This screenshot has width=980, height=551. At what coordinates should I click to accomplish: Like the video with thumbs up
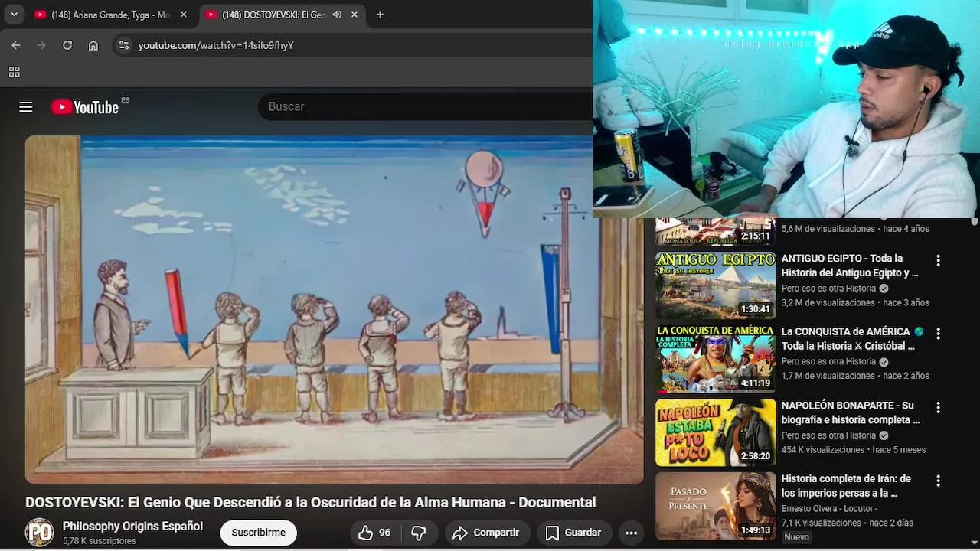point(366,533)
